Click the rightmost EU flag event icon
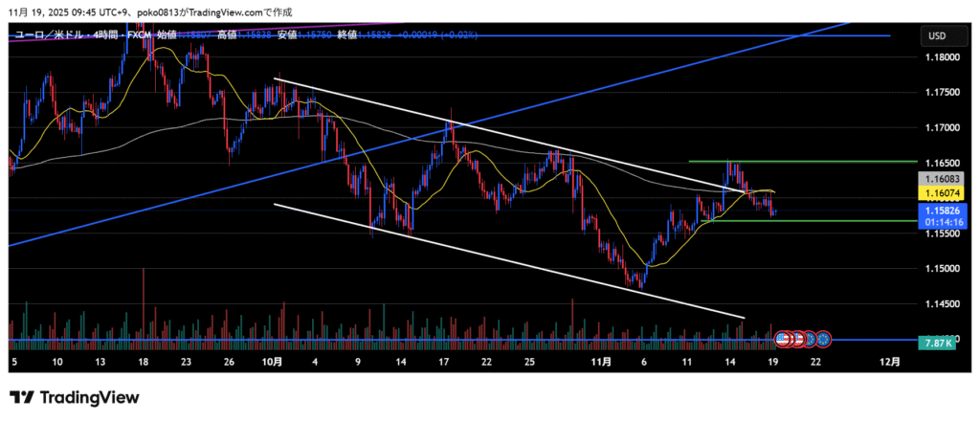The image size is (980, 422). (823, 339)
